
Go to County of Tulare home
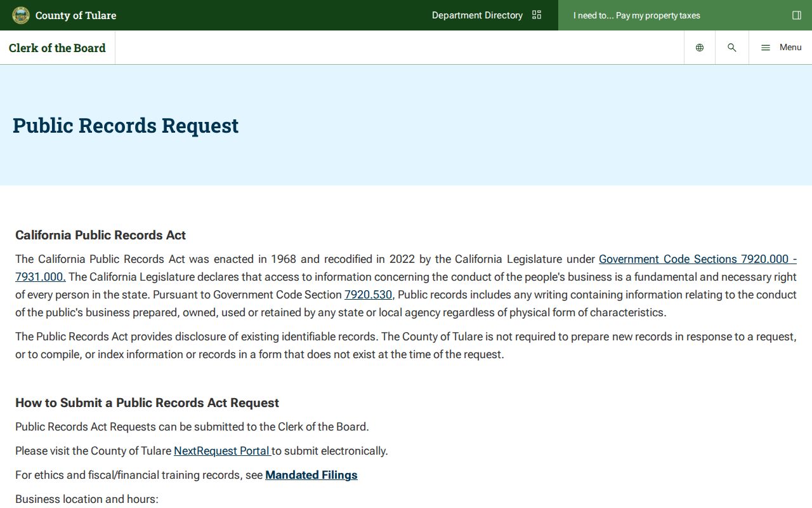coord(75,15)
